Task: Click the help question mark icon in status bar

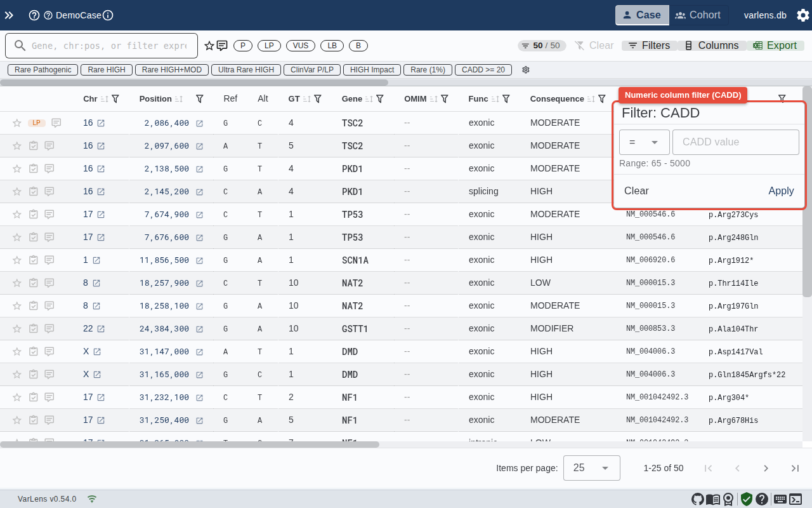Action: (762, 499)
